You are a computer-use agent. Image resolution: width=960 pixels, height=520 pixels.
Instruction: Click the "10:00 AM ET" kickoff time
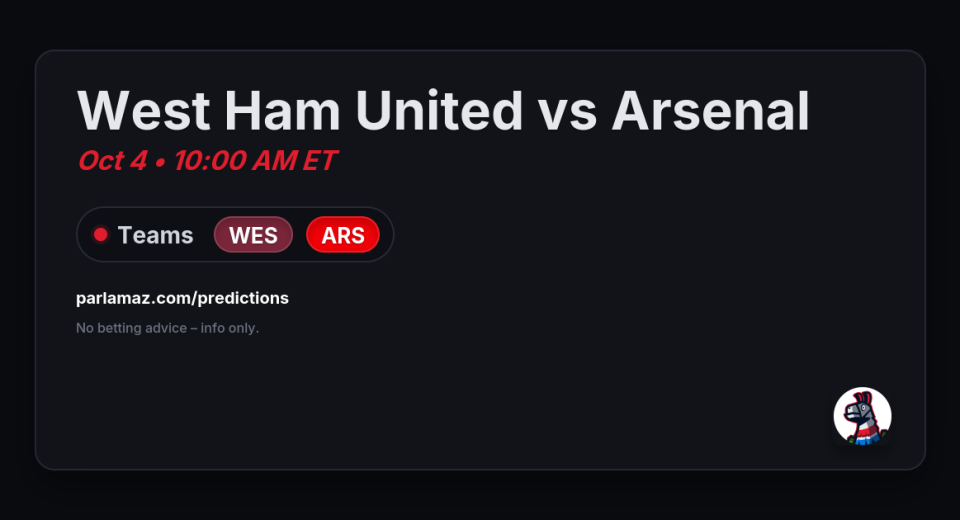[255, 161]
